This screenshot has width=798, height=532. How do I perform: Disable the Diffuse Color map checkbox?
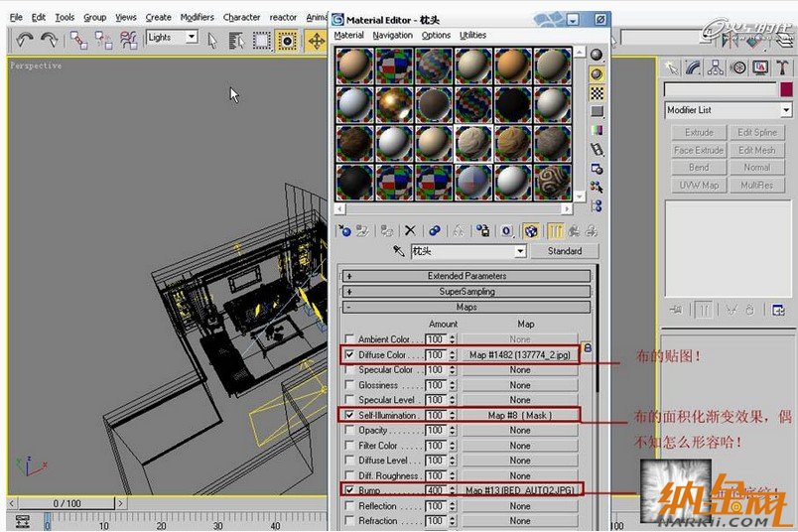tap(349, 354)
